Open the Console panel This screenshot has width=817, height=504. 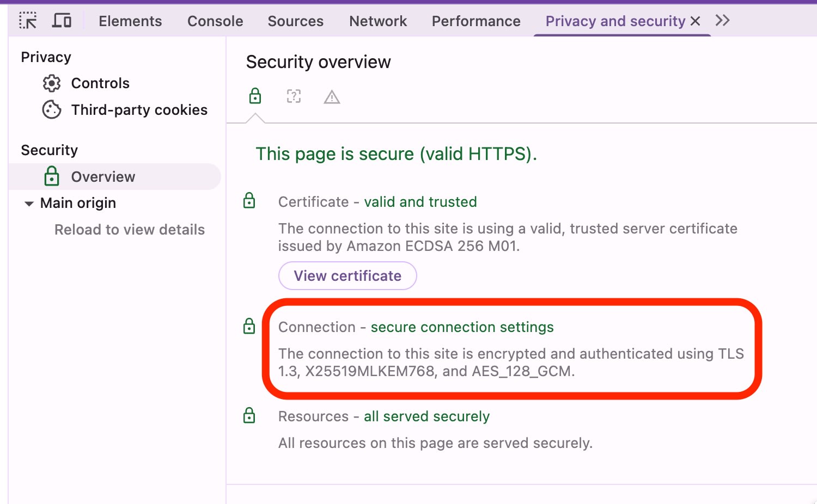click(x=215, y=21)
